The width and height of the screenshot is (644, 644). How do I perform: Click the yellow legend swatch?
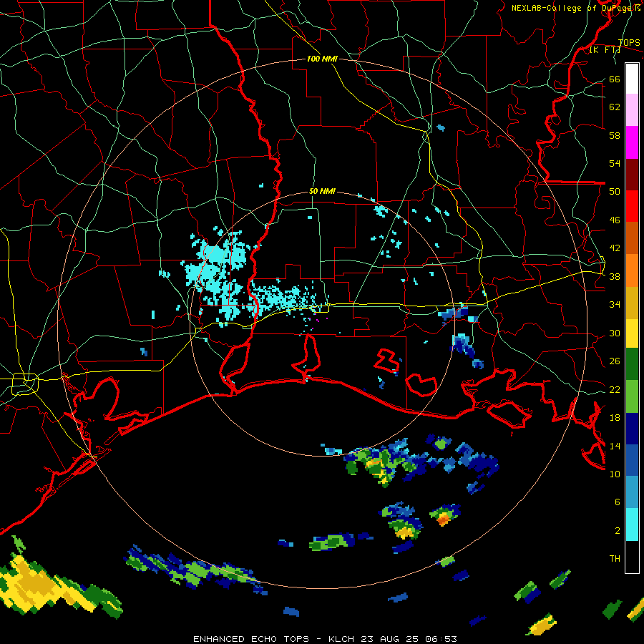[x=632, y=333]
